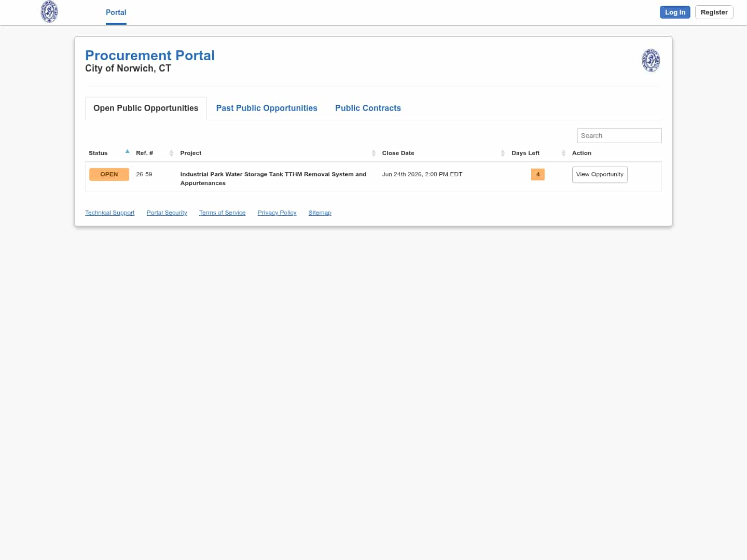Viewport: 747px width, 560px height.
Task: Sort table by Ref. # column arrows
Action: click(171, 153)
